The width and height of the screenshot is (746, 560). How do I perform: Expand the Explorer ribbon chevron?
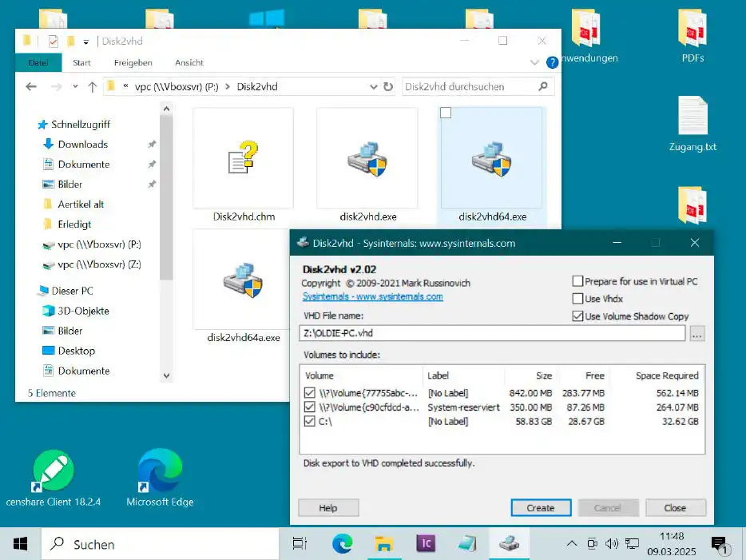534,62
